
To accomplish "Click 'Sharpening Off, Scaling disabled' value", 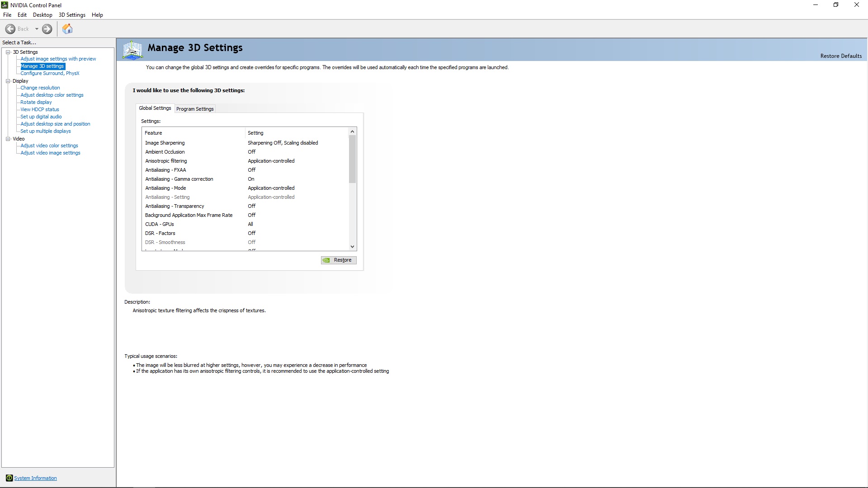I will click(x=283, y=143).
